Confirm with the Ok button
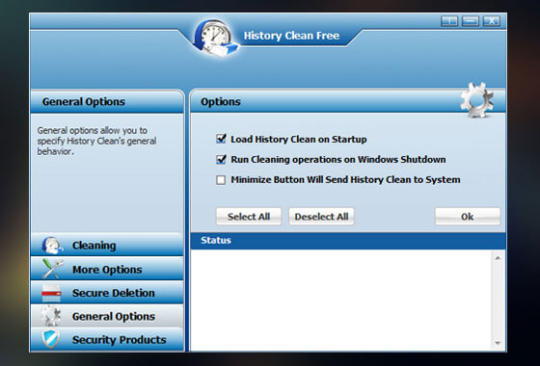Screen dimensions: 540x366 (468, 217)
